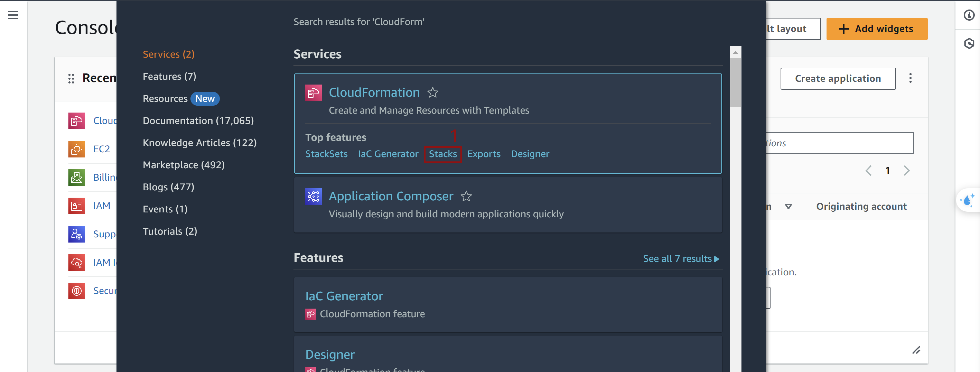Viewport: 980px width, 372px height.
Task: Open the hamburger navigation menu
Action: [13, 15]
